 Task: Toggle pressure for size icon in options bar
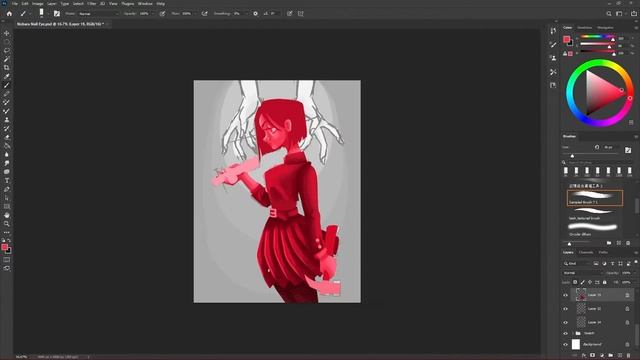click(290, 13)
